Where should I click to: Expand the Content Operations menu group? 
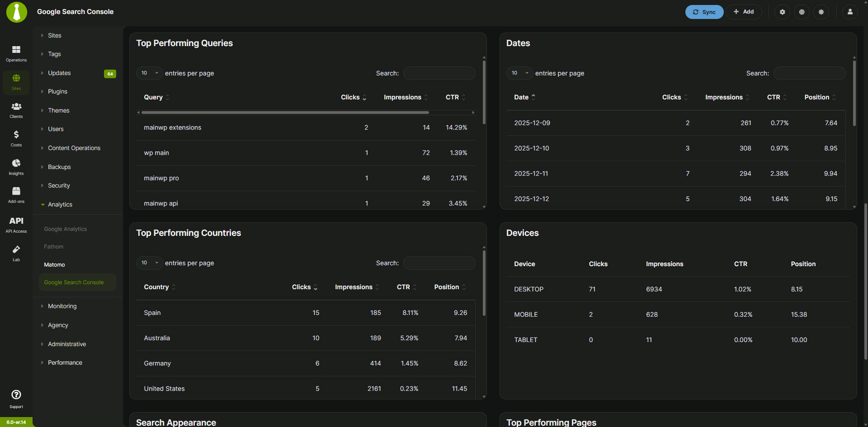pyautogui.click(x=74, y=148)
